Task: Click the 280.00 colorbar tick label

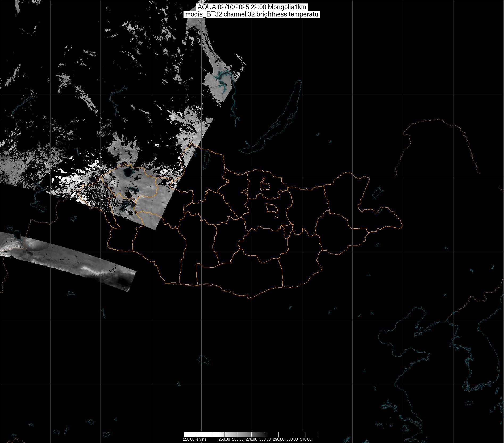Action: click(265, 439)
